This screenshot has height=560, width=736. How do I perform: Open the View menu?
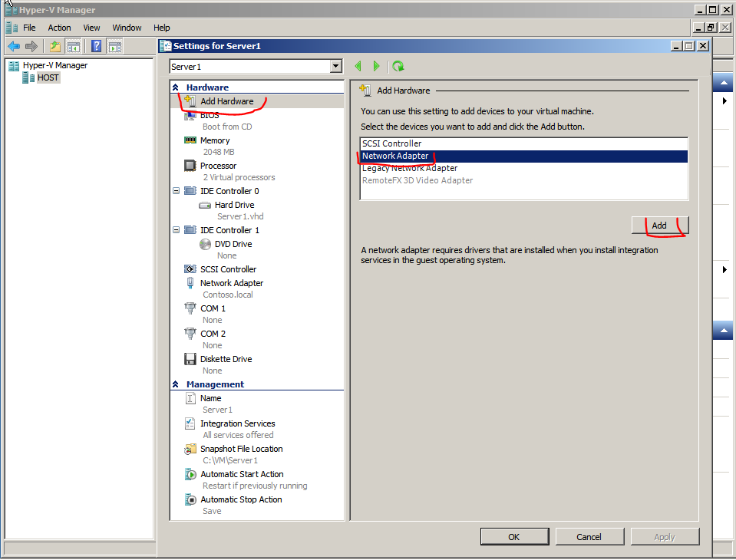[x=91, y=28]
